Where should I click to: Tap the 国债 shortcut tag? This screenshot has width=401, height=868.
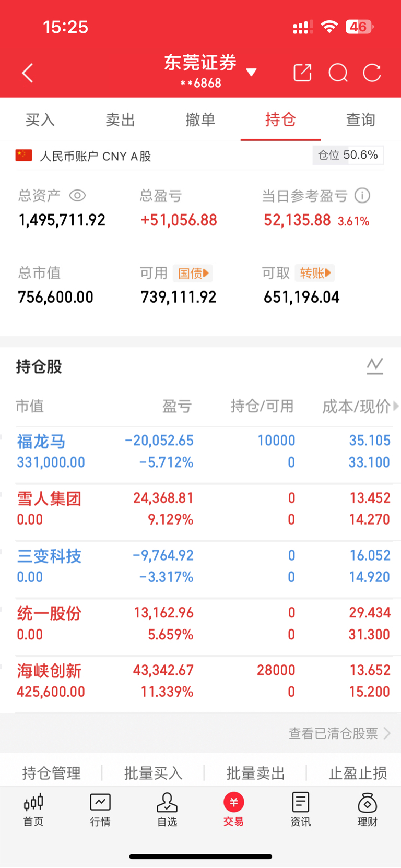coord(193,273)
